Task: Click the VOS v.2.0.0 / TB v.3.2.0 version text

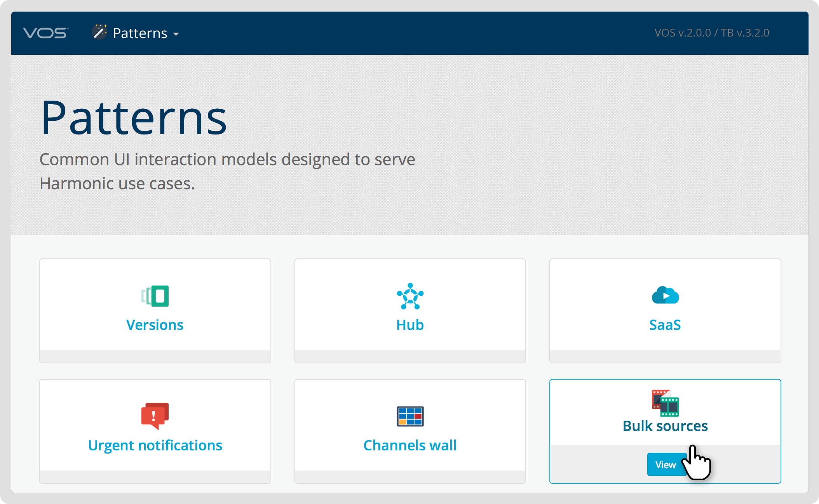Action: 712,33
